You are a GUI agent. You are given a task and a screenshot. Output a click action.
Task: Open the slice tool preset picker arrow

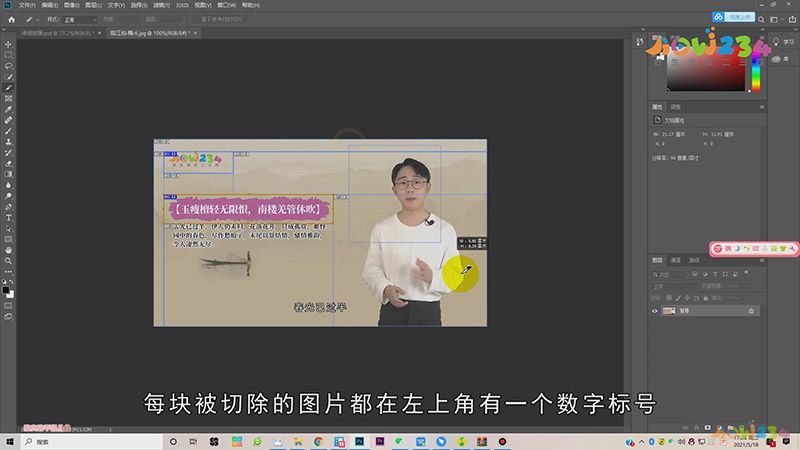click(x=37, y=20)
